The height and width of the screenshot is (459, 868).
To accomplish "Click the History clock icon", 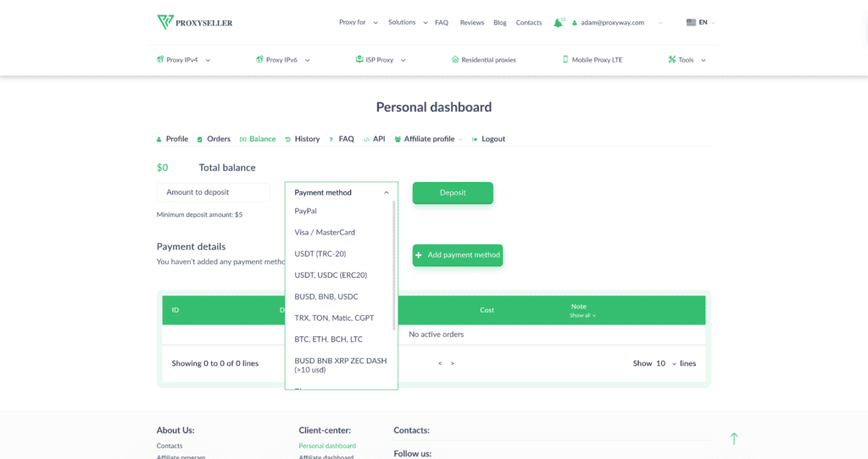I will (288, 140).
